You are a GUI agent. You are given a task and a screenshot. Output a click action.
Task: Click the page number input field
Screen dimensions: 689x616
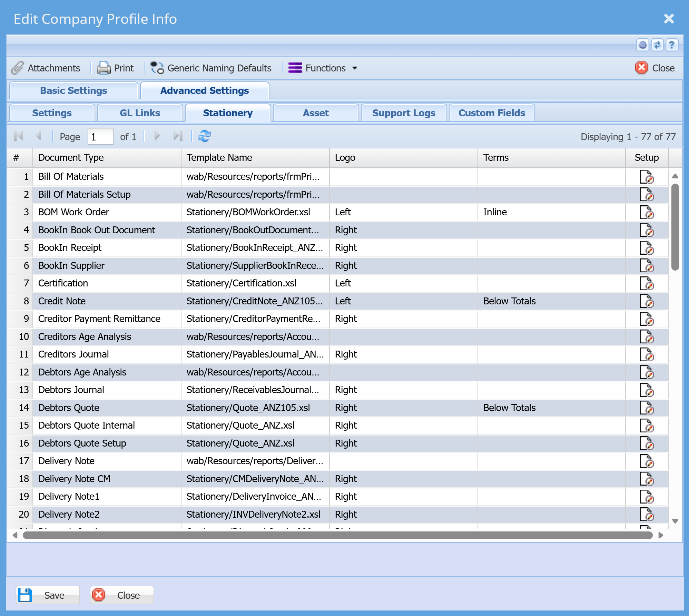coord(100,137)
